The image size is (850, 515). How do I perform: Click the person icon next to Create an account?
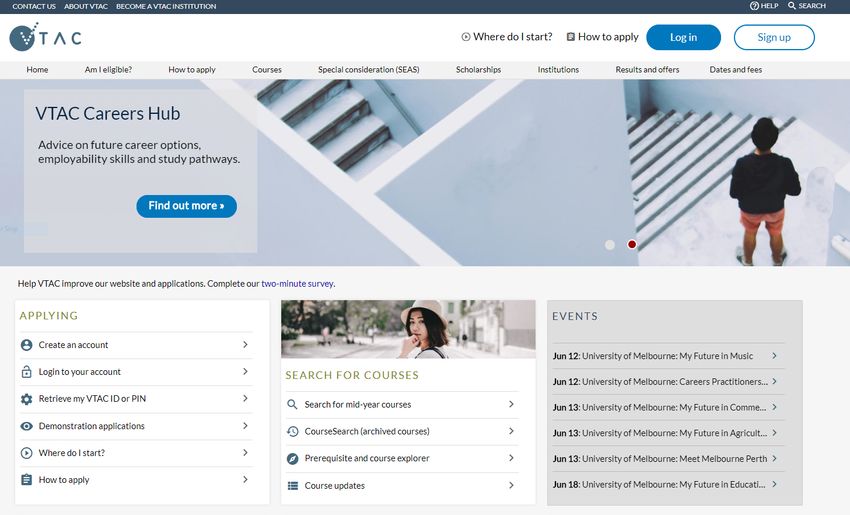tap(26, 345)
